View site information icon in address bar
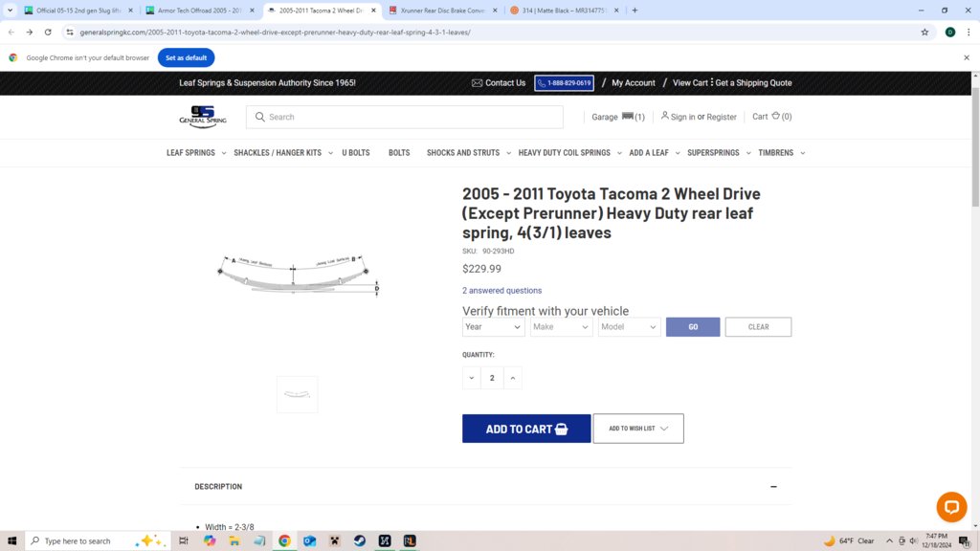 click(x=69, y=32)
